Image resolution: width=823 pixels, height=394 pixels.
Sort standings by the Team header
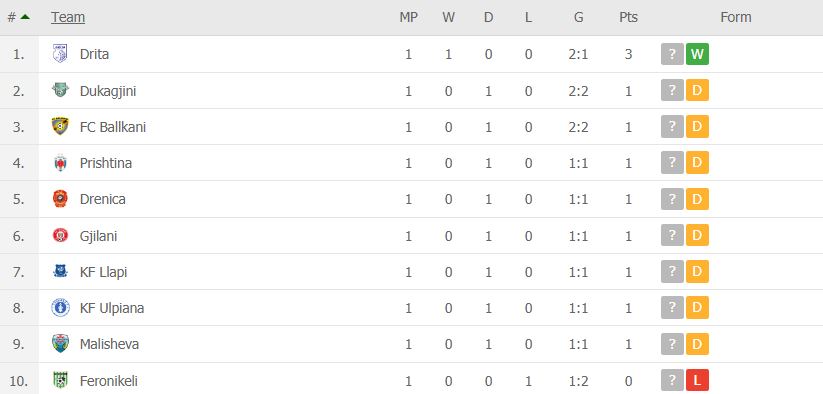point(68,17)
